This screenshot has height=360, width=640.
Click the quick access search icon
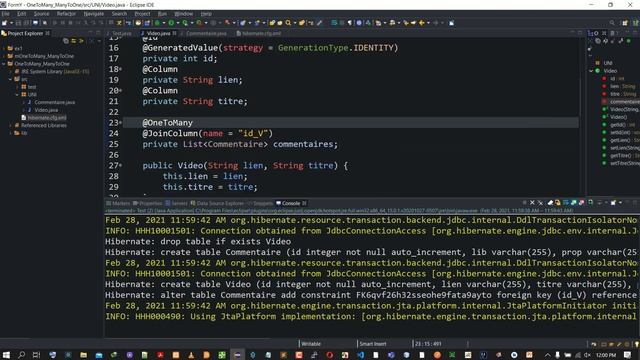[x=612, y=23]
